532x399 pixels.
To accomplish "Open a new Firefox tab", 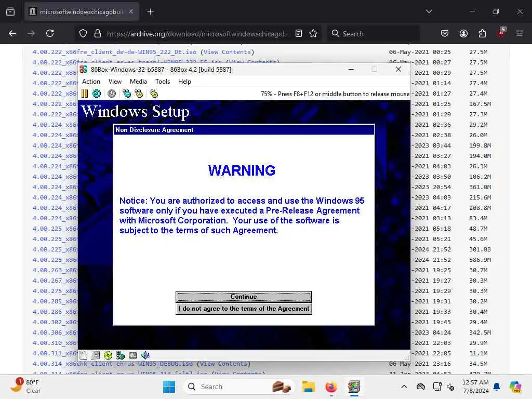I will [150, 12].
